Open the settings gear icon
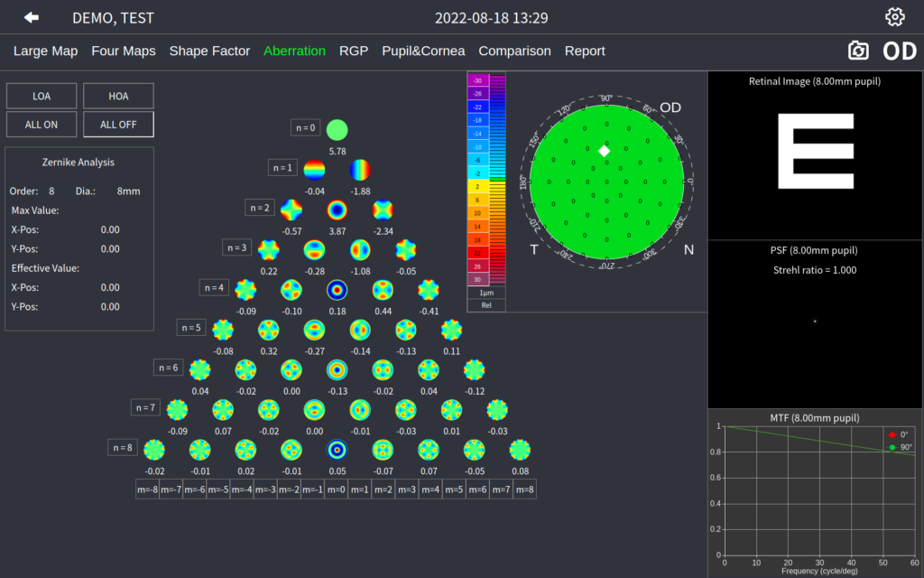The image size is (924, 578). tap(894, 17)
